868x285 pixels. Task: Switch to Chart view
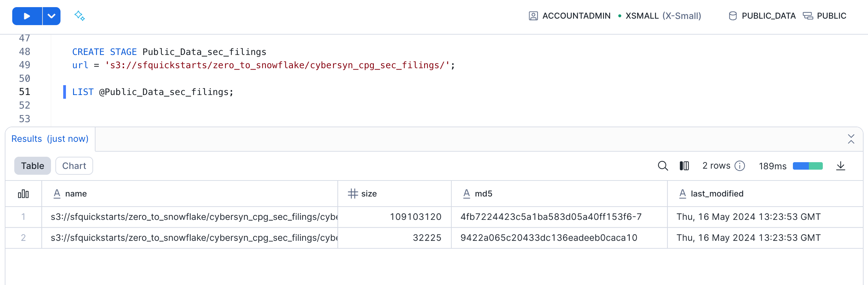click(x=74, y=166)
